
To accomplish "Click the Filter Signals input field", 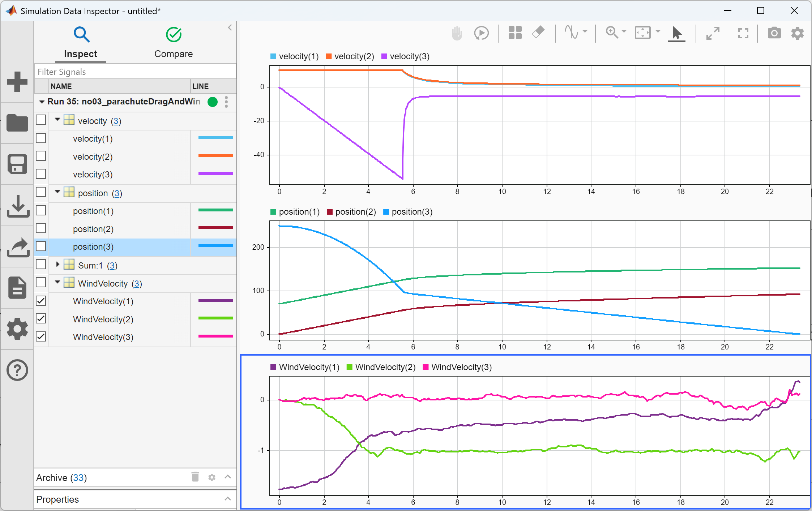I will 135,72.
